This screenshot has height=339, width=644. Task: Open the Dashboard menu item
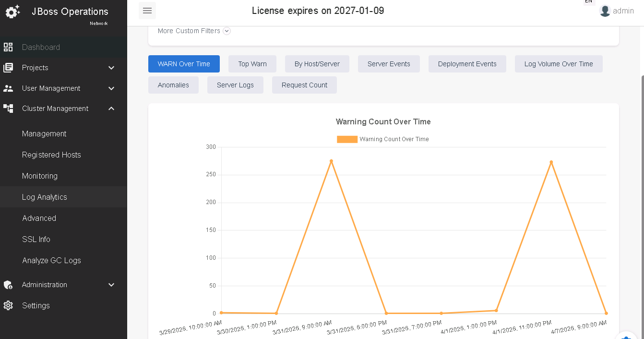[x=63, y=47]
